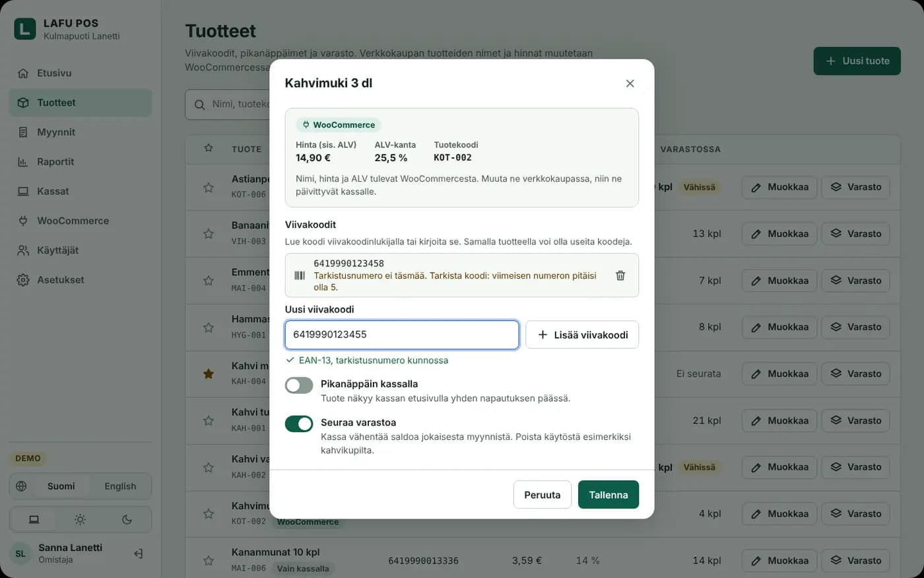This screenshot has height=578, width=924.
Task: Select system theme laptop icon
Action: coord(34,520)
